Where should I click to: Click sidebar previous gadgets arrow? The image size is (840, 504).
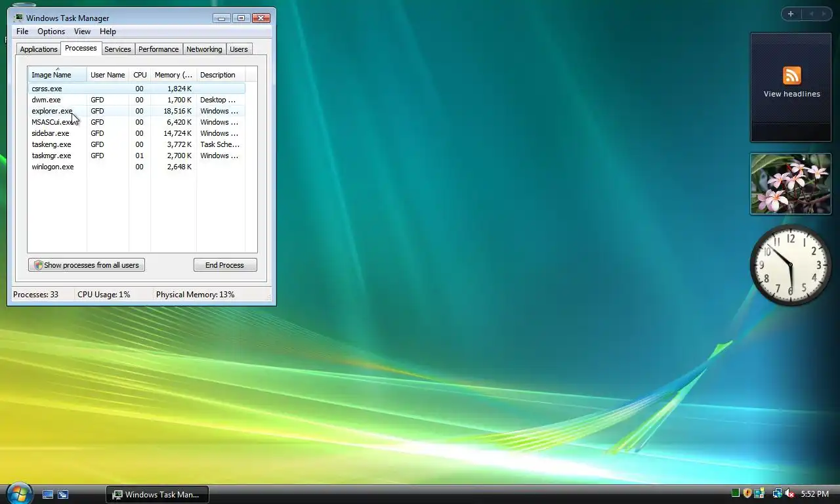coord(810,14)
